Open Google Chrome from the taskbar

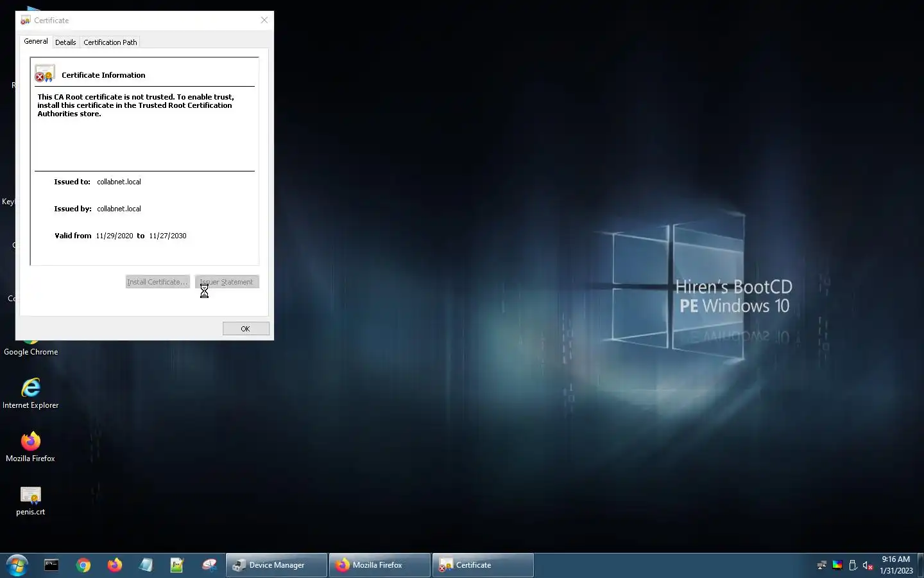(83, 565)
